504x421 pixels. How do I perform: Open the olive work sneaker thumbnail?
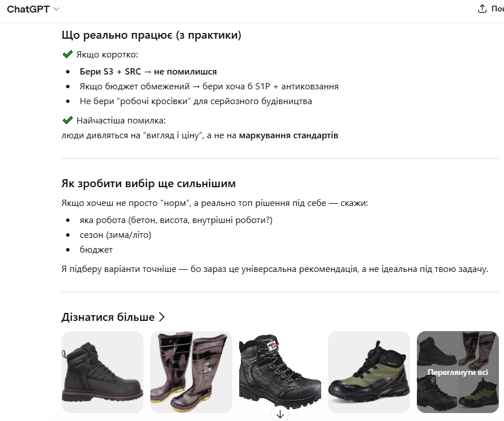tap(368, 372)
